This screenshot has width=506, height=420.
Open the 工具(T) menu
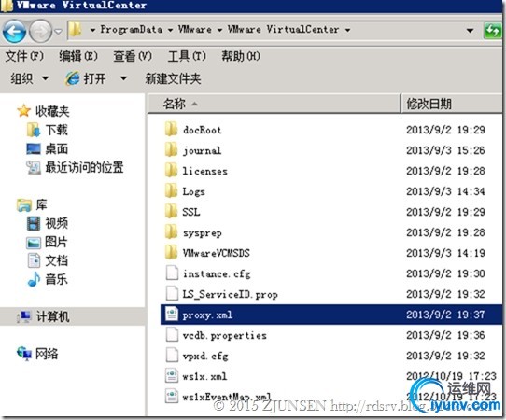(187, 56)
